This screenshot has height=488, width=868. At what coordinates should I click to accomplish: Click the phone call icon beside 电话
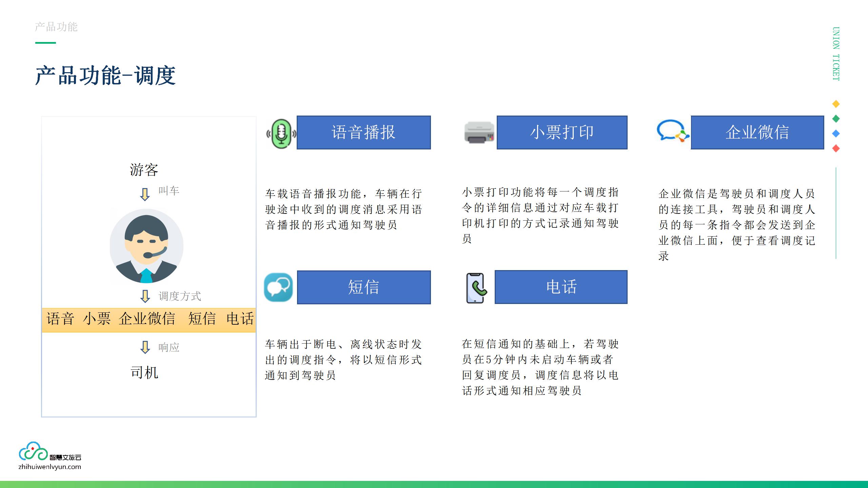tap(476, 288)
